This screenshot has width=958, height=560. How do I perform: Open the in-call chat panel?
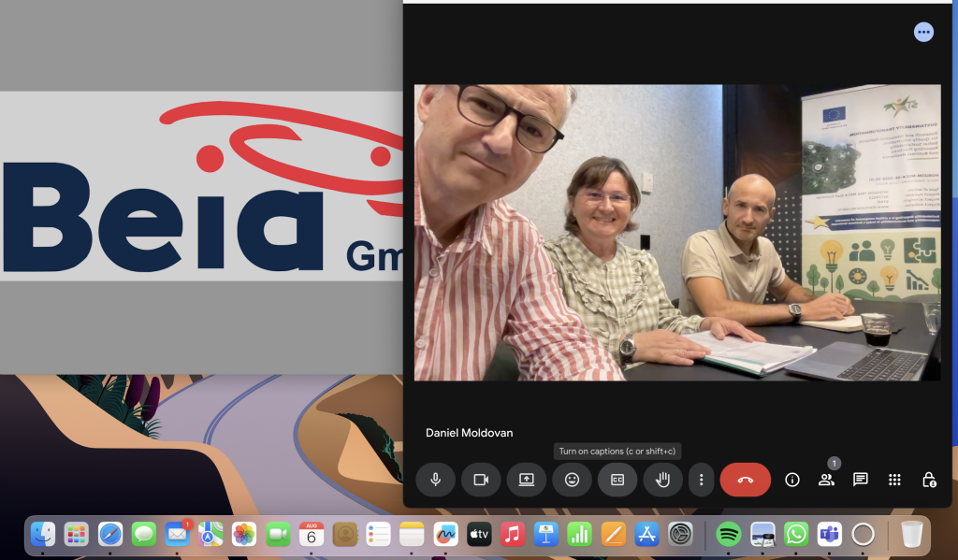coord(861,480)
